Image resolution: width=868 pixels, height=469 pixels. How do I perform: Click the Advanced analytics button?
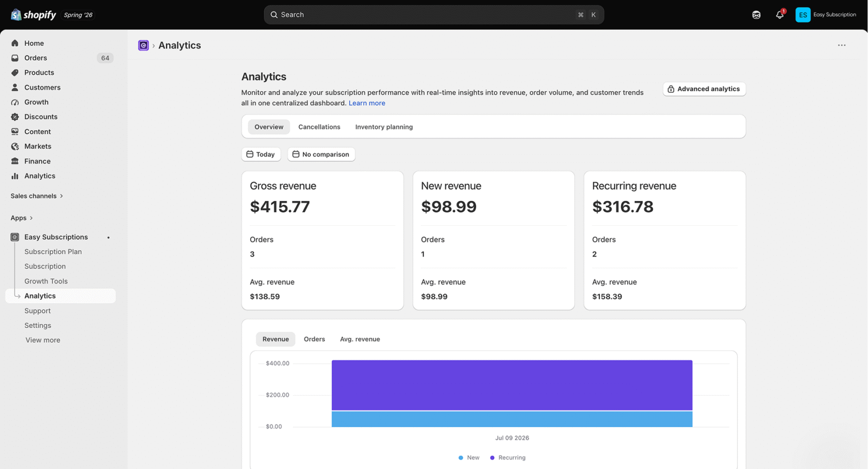click(704, 89)
